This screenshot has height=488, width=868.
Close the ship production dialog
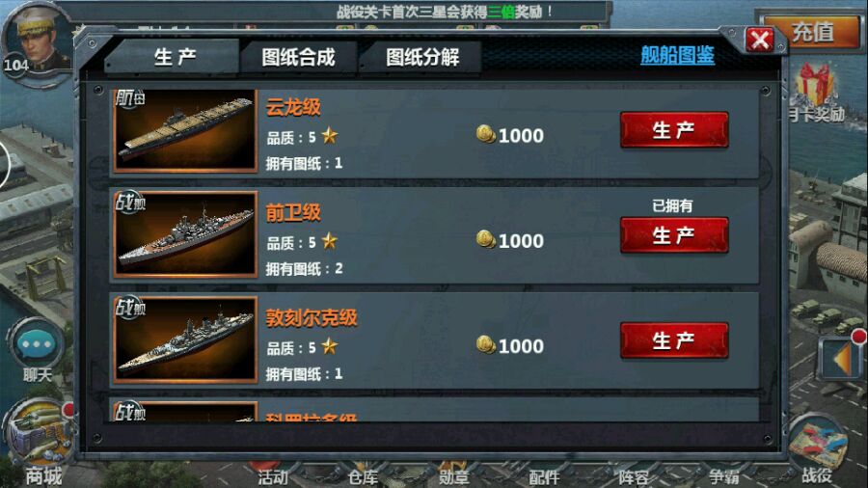tap(760, 40)
